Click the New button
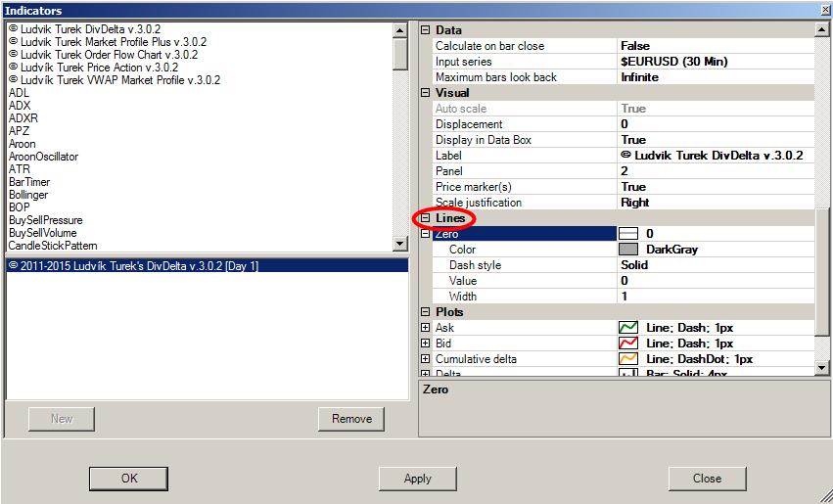The image size is (833, 504). (62, 419)
